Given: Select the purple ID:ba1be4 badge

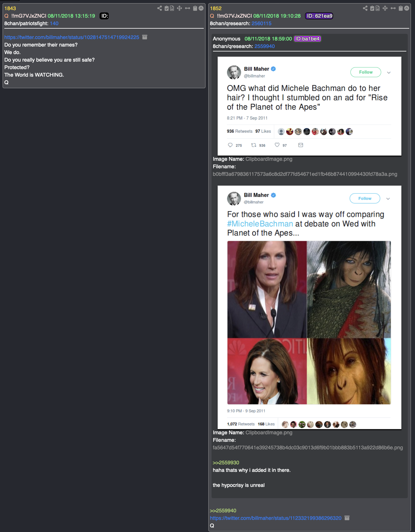Looking at the screenshot, I should click(307, 39).
